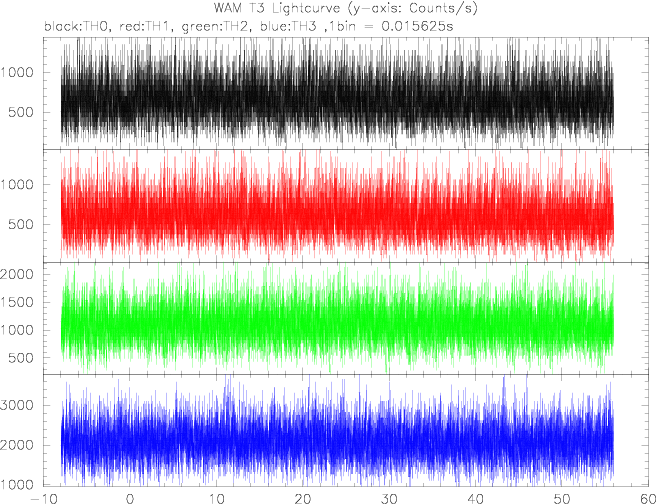The image size is (657, 504).
Task: Click the black TH0 lightcurve trace
Action: point(337,94)
